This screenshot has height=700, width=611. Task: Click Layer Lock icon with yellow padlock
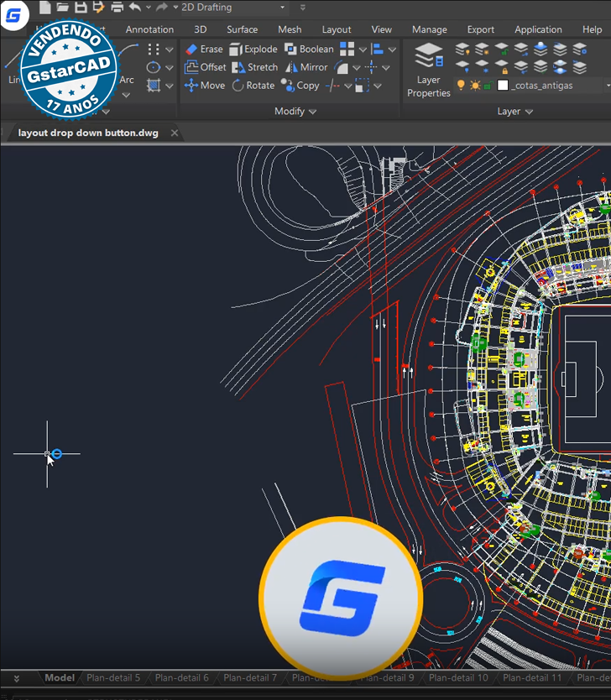[x=502, y=66]
